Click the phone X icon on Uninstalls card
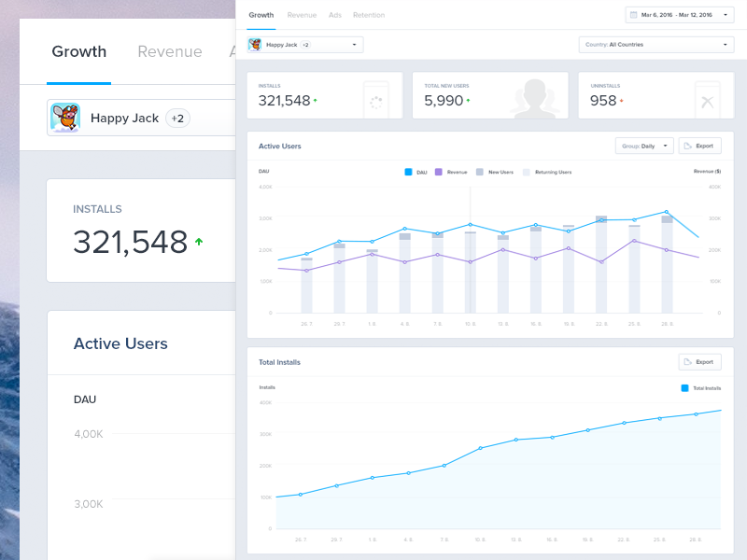Viewport: 747px width, 560px height. tap(707, 102)
